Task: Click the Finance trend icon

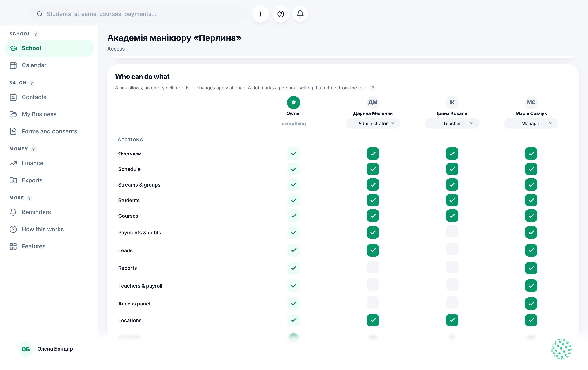Action: 13,163
